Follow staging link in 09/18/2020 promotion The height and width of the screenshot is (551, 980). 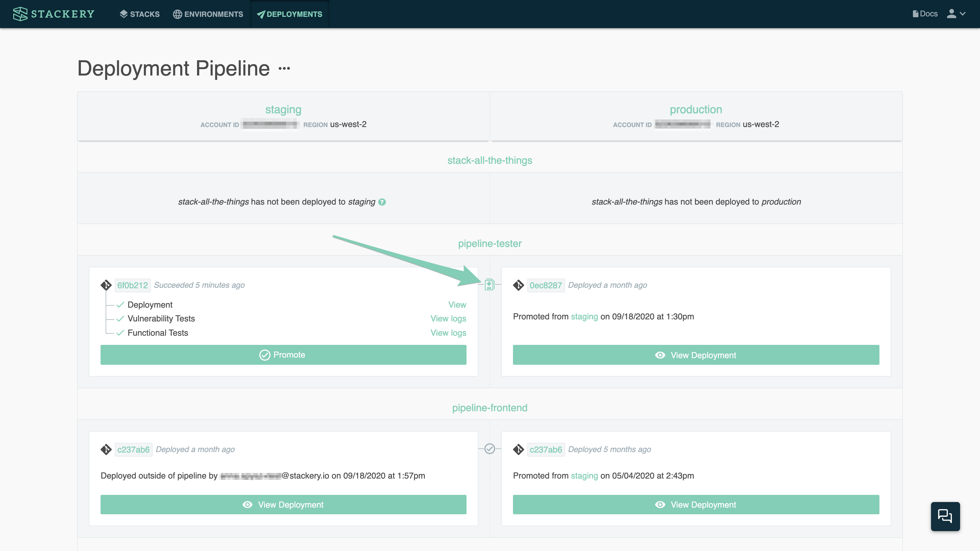[x=584, y=316]
